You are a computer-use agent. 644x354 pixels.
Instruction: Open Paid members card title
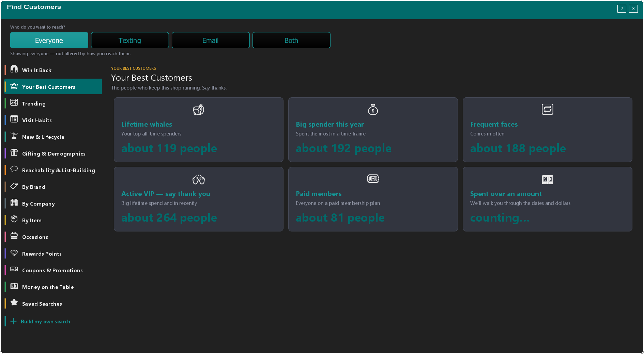[x=319, y=194]
